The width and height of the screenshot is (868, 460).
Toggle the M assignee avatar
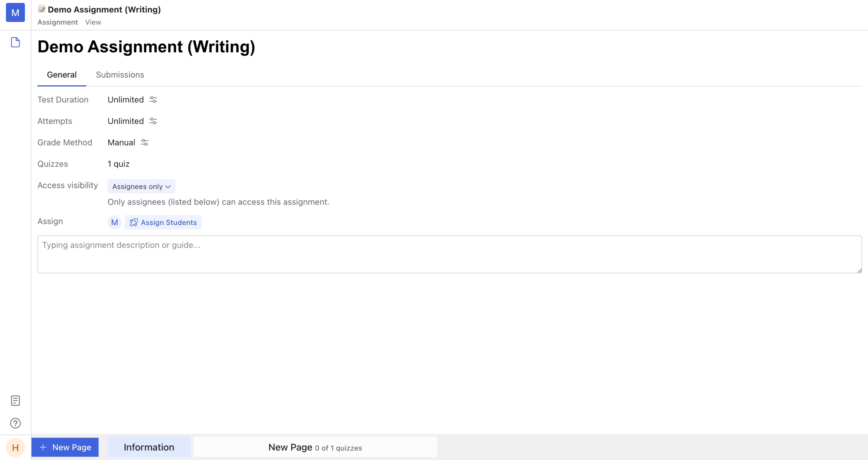[114, 222]
